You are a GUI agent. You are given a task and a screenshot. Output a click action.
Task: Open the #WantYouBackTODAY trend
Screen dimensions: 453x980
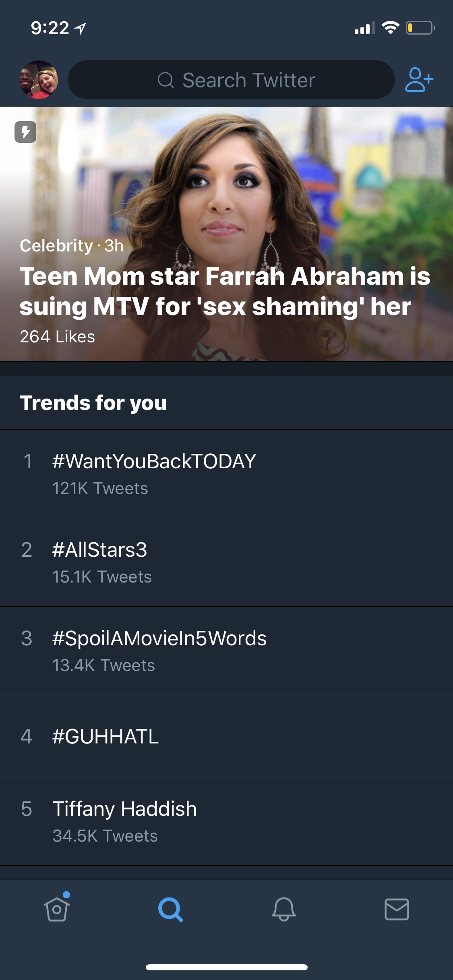226,474
